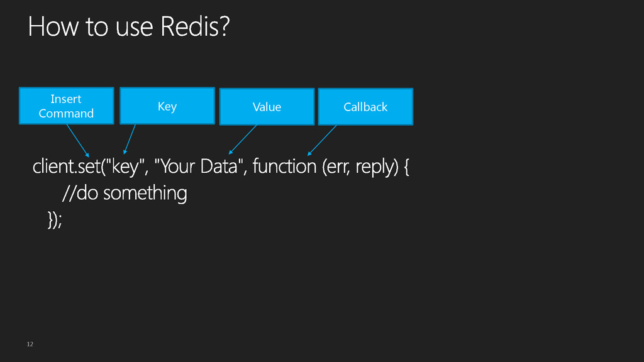Click the word reply in the code
This screenshot has height=362, width=644.
click(x=374, y=167)
